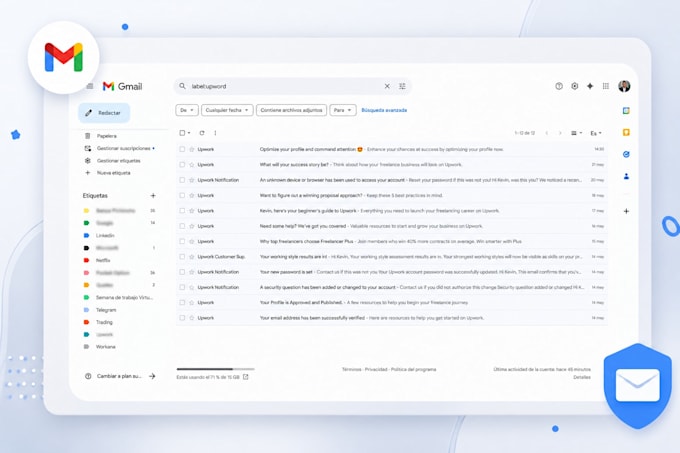Screen dimensions: 680x453
Task: Open the Trading label
Action: (x=104, y=322)
